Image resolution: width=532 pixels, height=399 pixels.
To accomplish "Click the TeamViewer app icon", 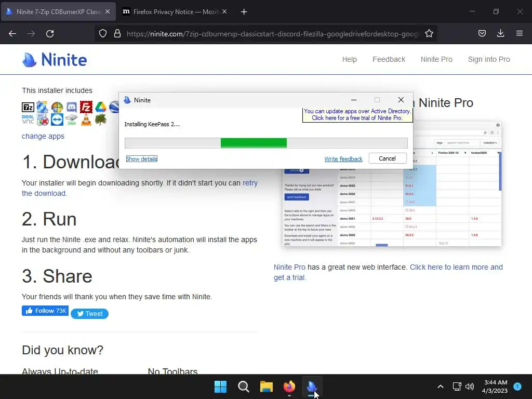I will tap(57, 119).
